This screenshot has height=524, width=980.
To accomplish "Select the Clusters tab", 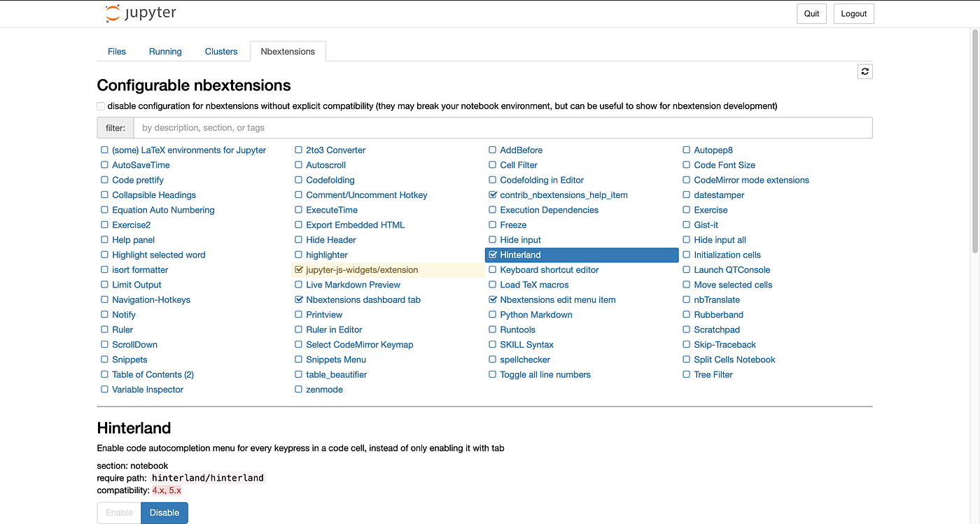I will click(220, 51).
